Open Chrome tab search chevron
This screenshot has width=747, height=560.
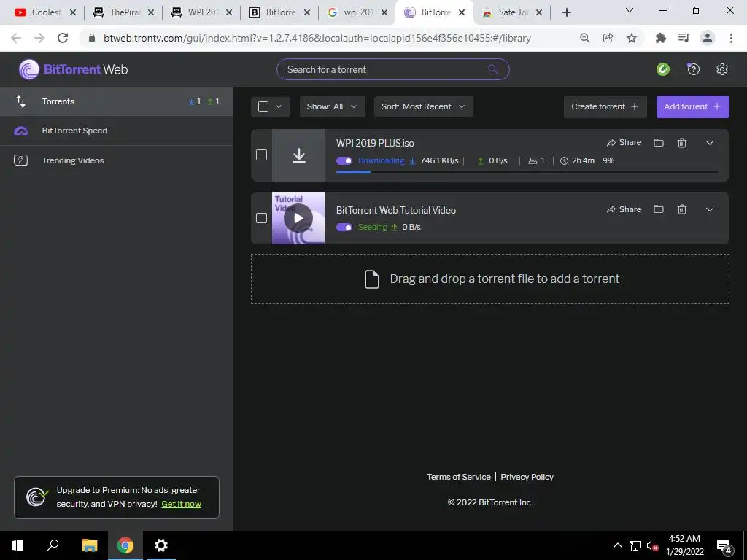tap(629, 10)
